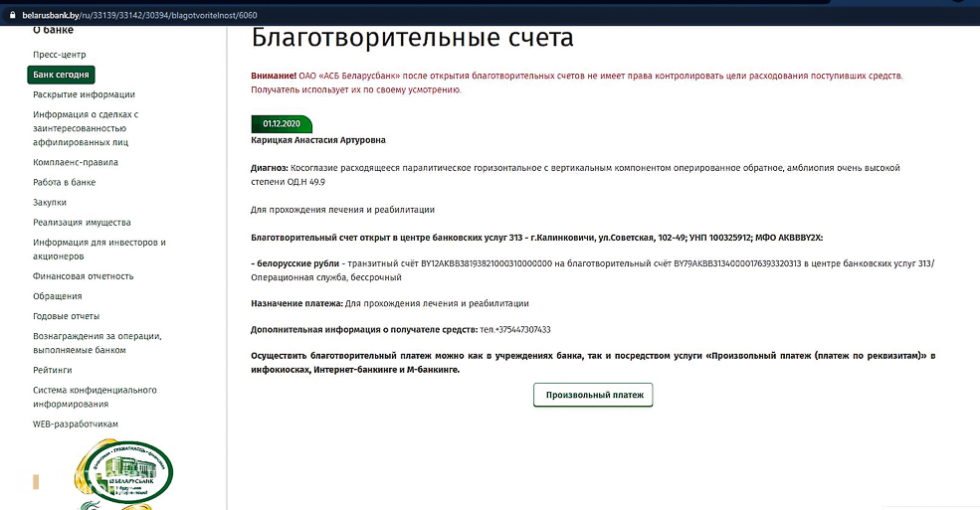Open «Раскрытие информации» in sidebar
The width and height of the screenshot is (980, 510).
tap(84, 94)
